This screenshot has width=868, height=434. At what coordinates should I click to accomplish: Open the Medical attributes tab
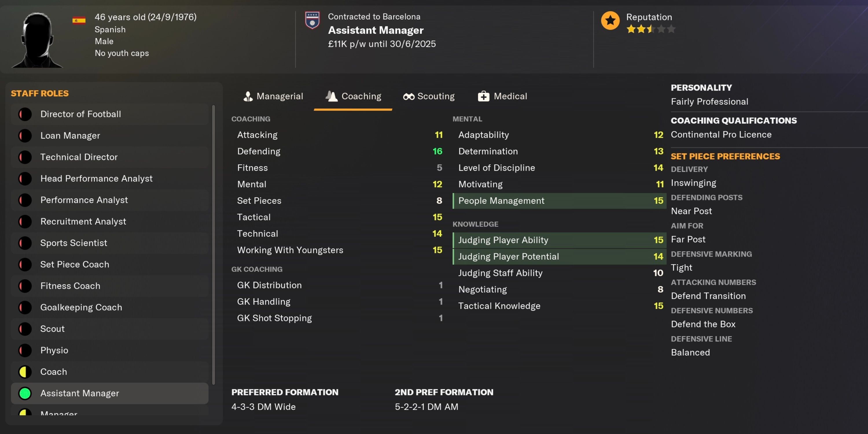pos(502,96)
